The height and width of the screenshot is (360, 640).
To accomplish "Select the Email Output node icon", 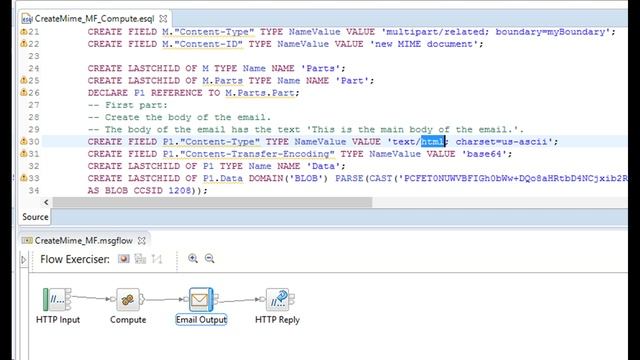I will [x=201, y=300].
